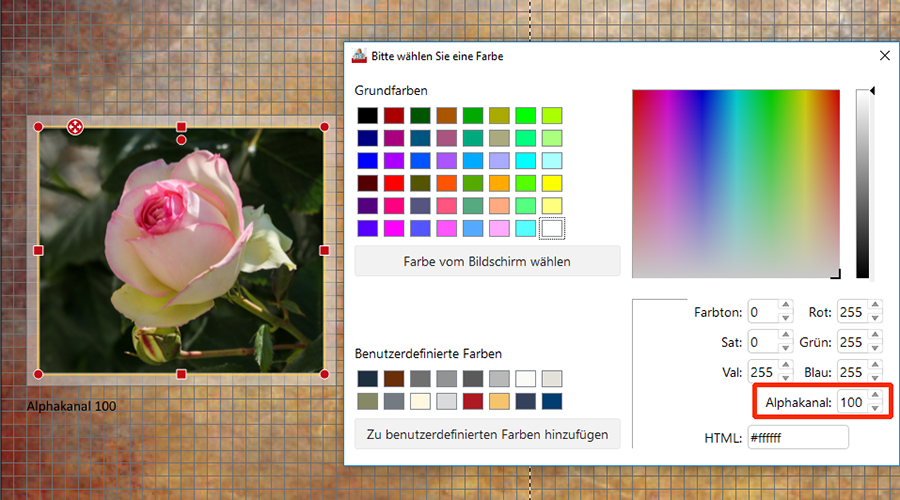Increase the Farbton value with the up arrow
900x500 pixels.
785,307
